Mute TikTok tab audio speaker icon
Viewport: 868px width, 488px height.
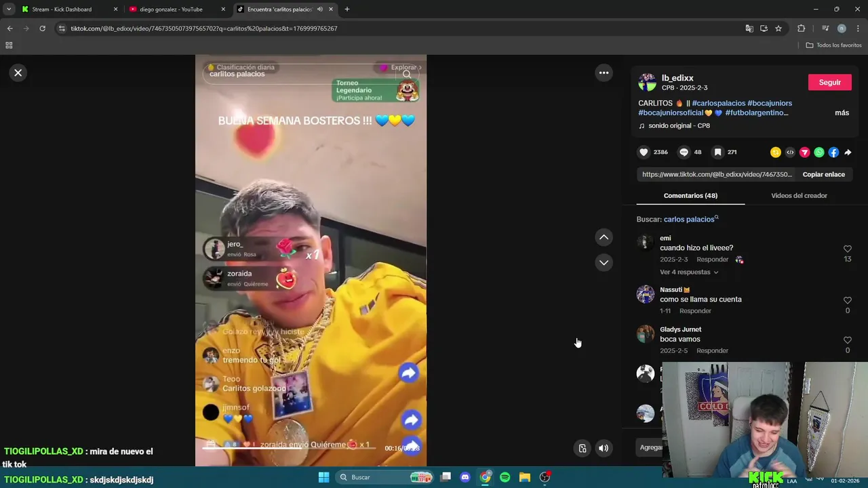[x=319, y=9]
